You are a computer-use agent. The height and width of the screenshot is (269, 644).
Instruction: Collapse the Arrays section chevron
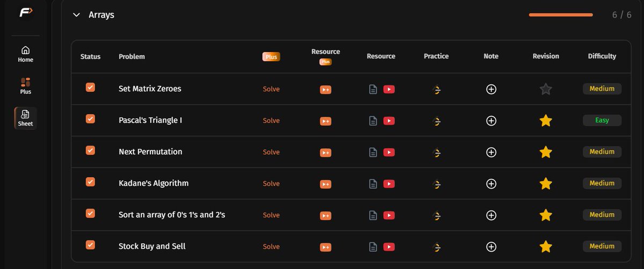pos(76,15)
